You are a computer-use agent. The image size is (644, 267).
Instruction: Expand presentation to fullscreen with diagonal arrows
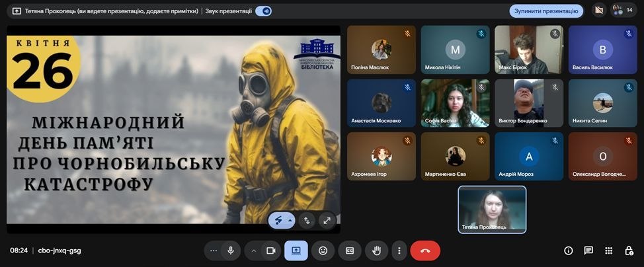coord(327,221)
